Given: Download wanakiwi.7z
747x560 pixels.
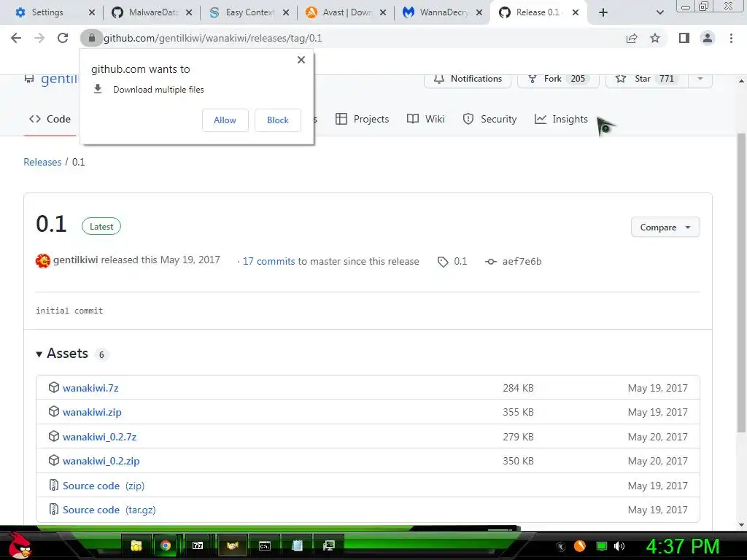Looking at the screenshot, I should click(90, 388).
